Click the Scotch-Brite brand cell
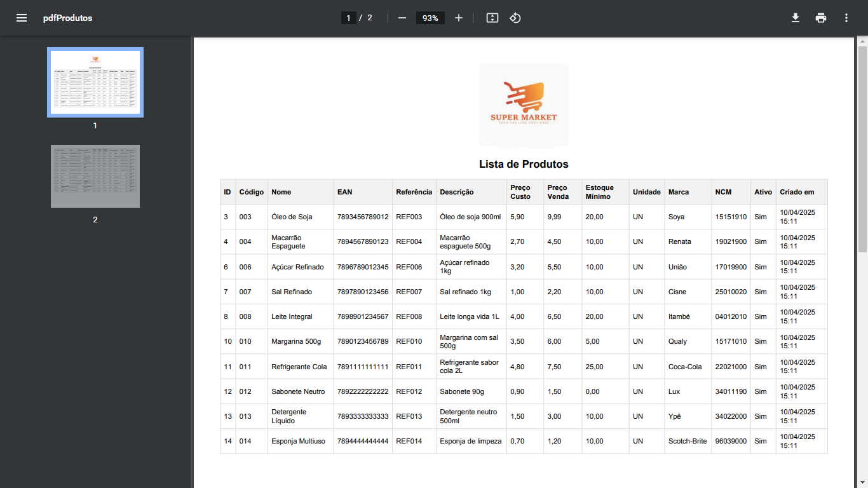This screenshot has height=488, width=868. pyautogui.click(x=687, y=441)
